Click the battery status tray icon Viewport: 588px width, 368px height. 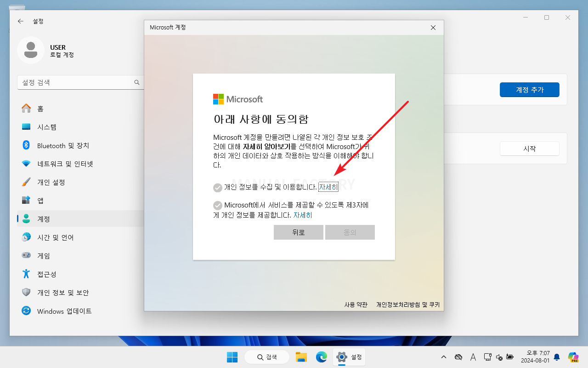point(509,357)
